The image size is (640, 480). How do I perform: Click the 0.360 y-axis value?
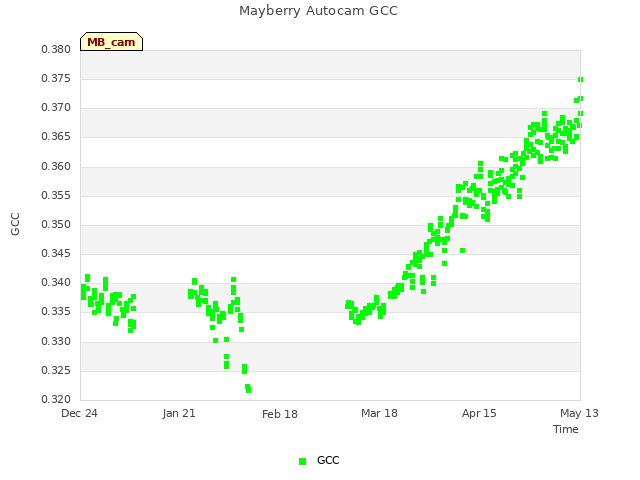click(56, 166)
